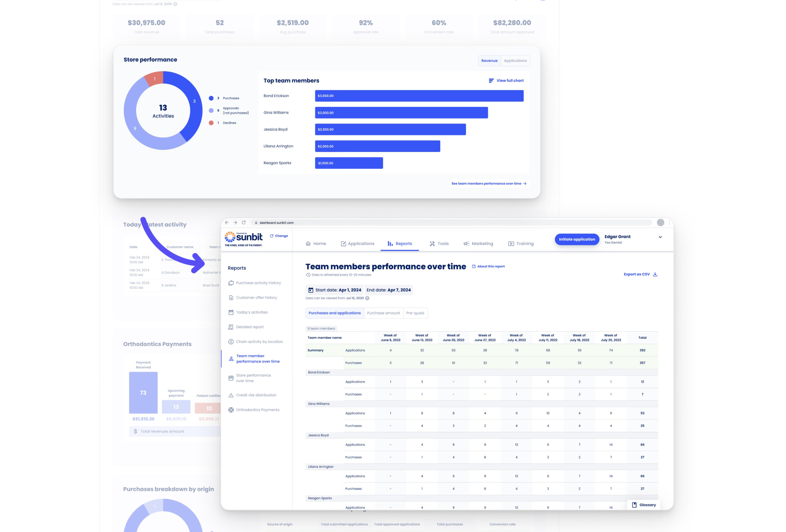Viewport: 786px width, 532px height.
Task: Switch to the Pre-quals tab
Action: coord(415,313)
